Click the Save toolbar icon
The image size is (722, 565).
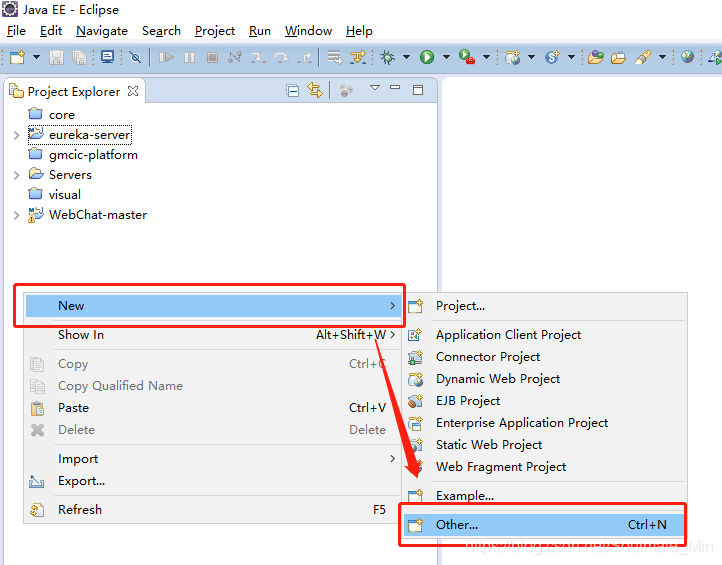point(57,57)
